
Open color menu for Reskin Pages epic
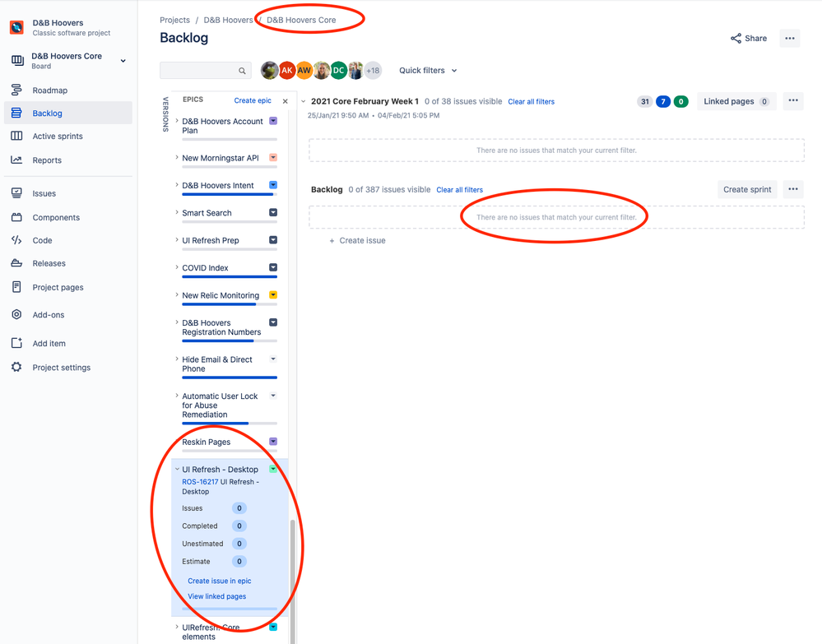click(273, 442)
